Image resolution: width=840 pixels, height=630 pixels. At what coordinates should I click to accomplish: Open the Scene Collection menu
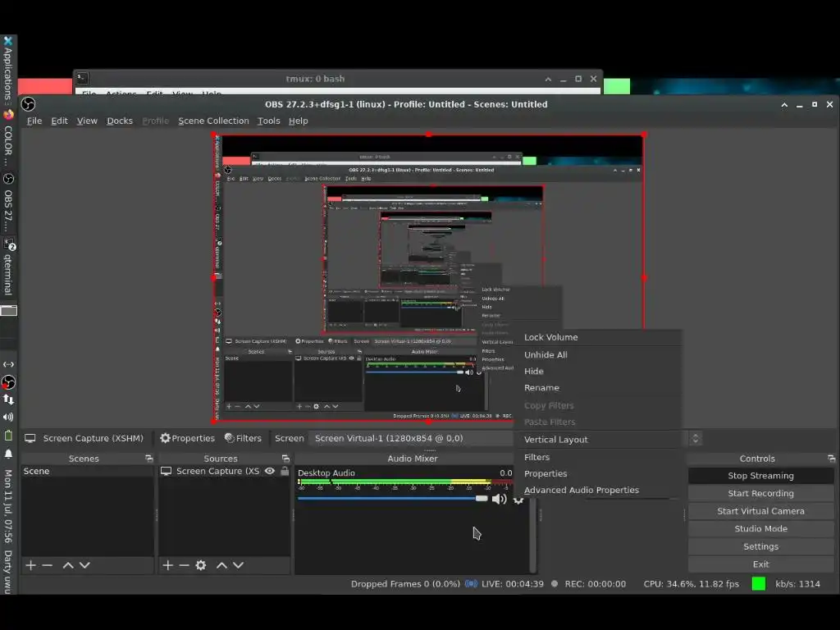[213, 121]
